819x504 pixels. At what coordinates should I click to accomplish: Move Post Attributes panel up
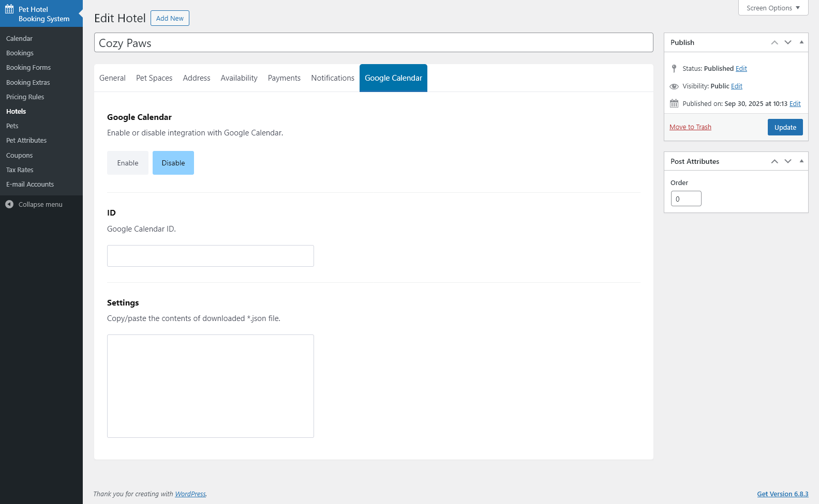(x=775, y=161)
